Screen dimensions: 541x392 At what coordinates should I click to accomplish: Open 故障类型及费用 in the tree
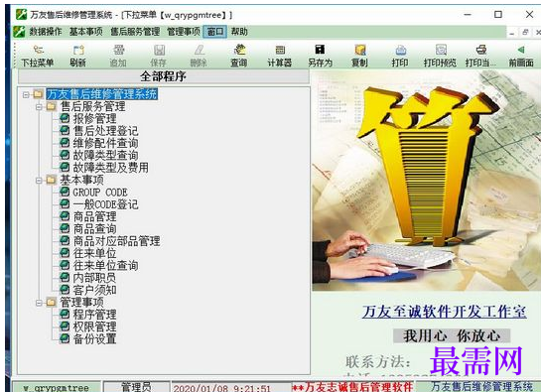[x=111, y=168]
